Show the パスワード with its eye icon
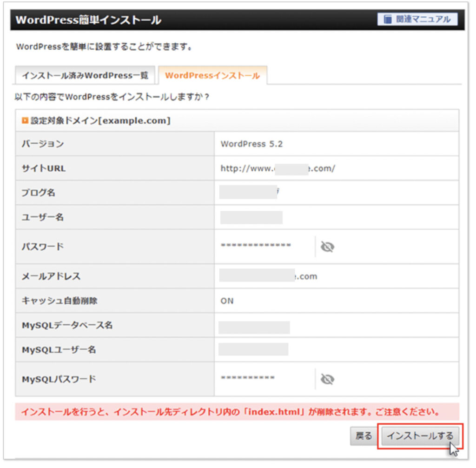Viewport: 476px width, 468px height. tap(327, 247)
